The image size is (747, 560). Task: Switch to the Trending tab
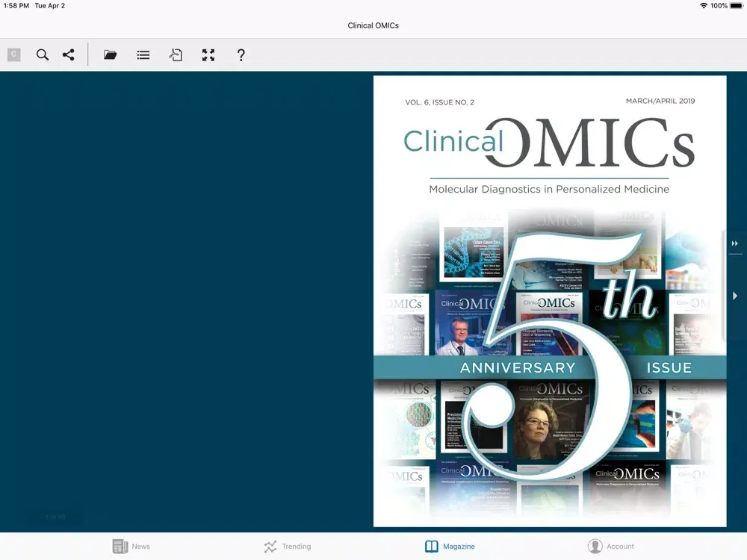pyautogui.click(x=288, y=547)
